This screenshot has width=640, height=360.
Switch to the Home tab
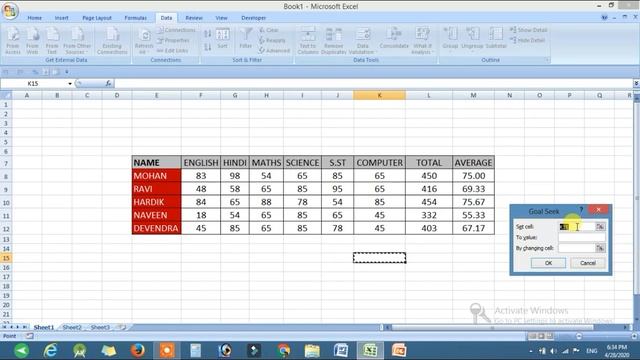point(35,18)
